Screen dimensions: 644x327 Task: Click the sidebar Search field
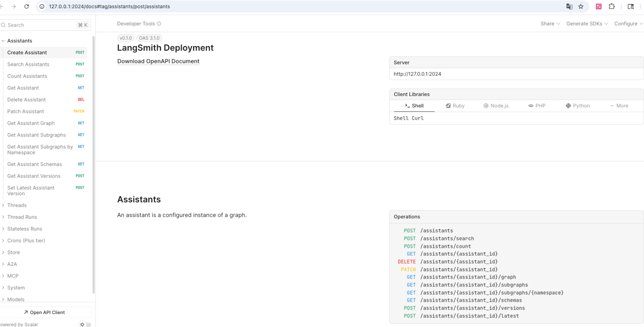tap(41, 25)
